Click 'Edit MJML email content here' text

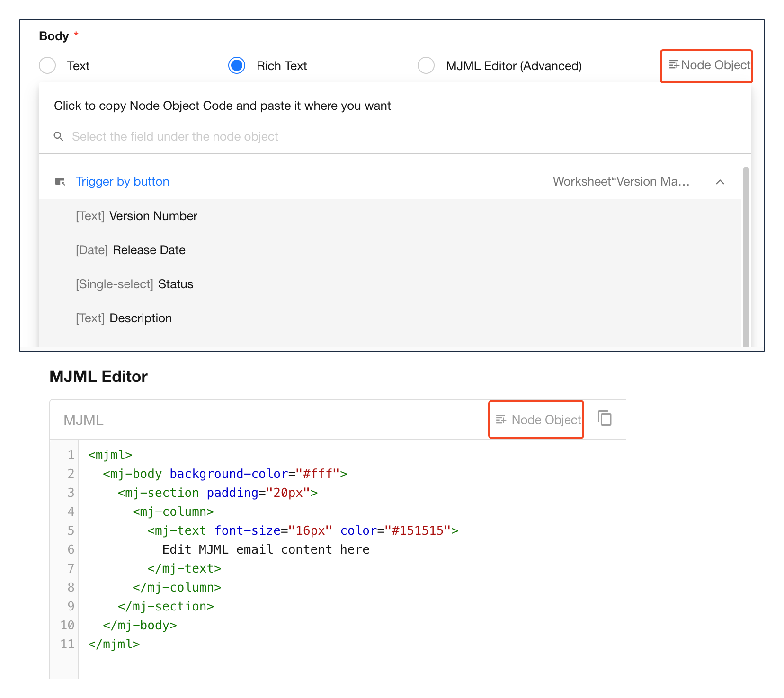(266, 549)
